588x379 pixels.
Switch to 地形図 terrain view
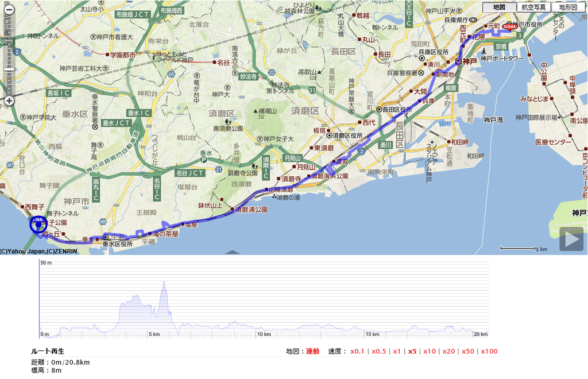568,7
